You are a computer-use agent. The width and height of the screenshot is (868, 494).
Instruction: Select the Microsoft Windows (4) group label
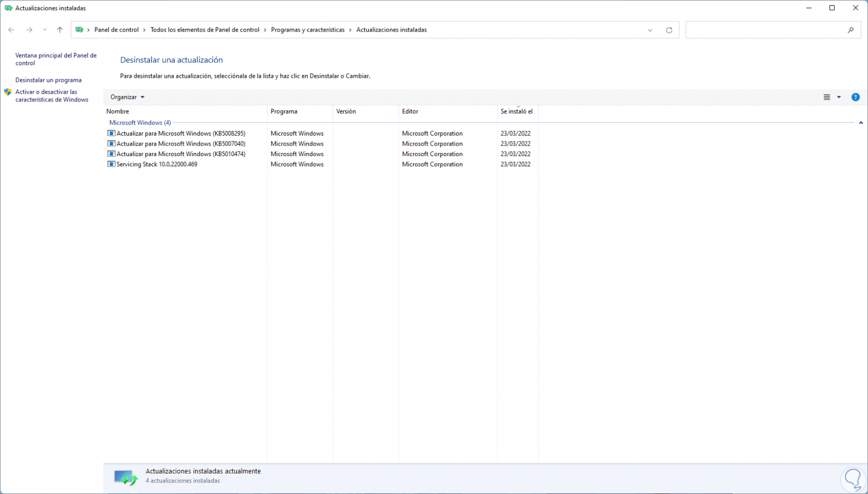[140, 123]
